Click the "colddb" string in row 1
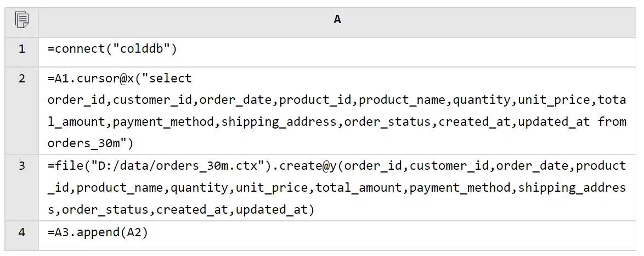644x256 pixels. [142, 49]
